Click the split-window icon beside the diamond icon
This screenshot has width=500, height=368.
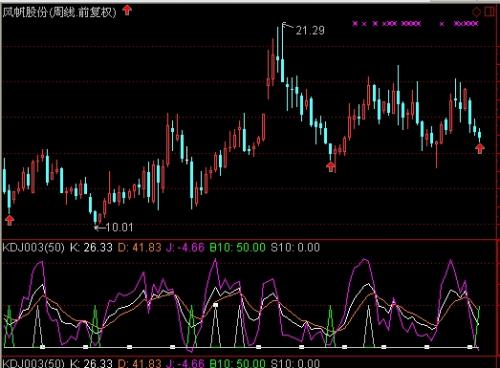[x=489, y=12]
